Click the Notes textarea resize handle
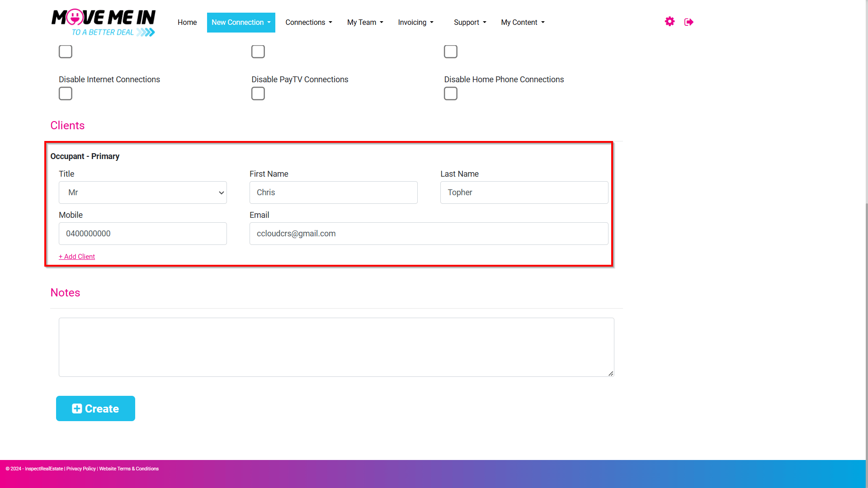This screenshot has width=868, height=488. (611, 373)
